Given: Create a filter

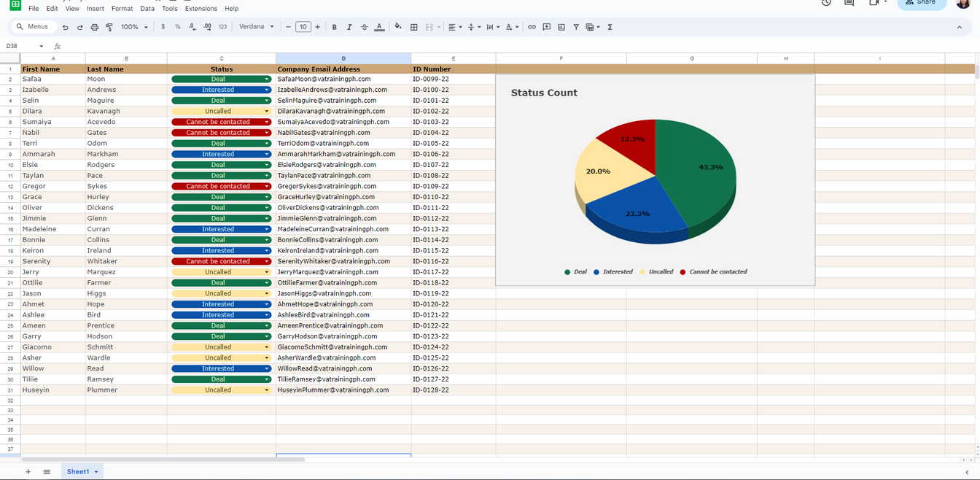Looking at the screenshot, I should [576, 27].
